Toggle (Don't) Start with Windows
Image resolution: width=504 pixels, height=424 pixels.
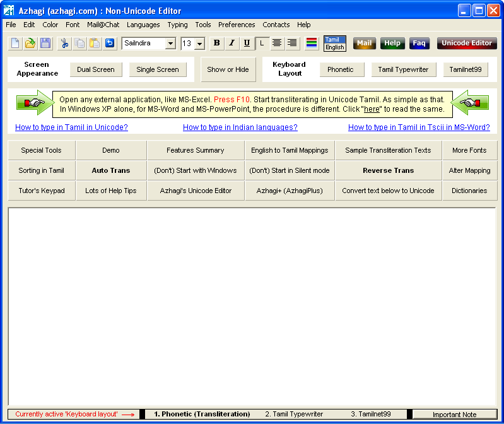pyautogui.click(x=196, y=170)
